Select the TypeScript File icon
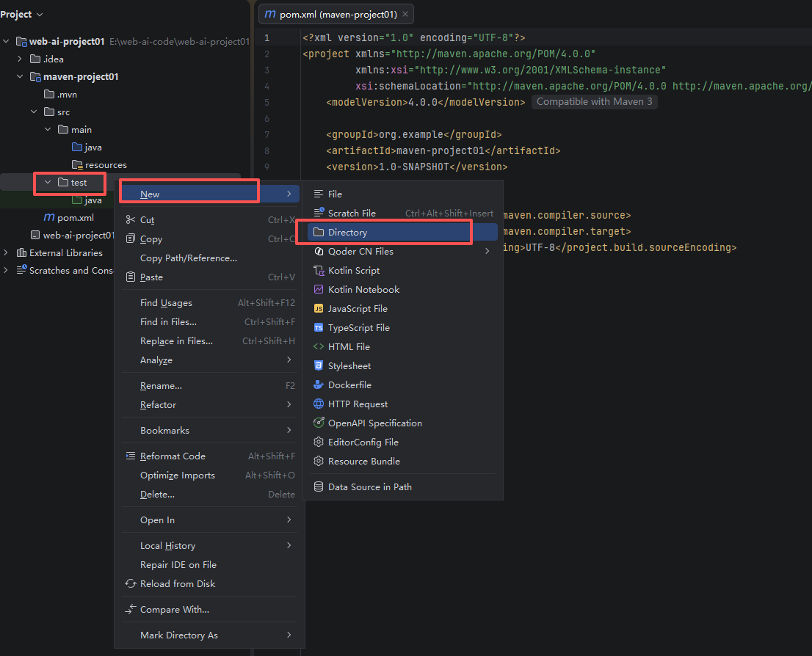This screenshot has height=656, width=812. (x=319, y=328)
